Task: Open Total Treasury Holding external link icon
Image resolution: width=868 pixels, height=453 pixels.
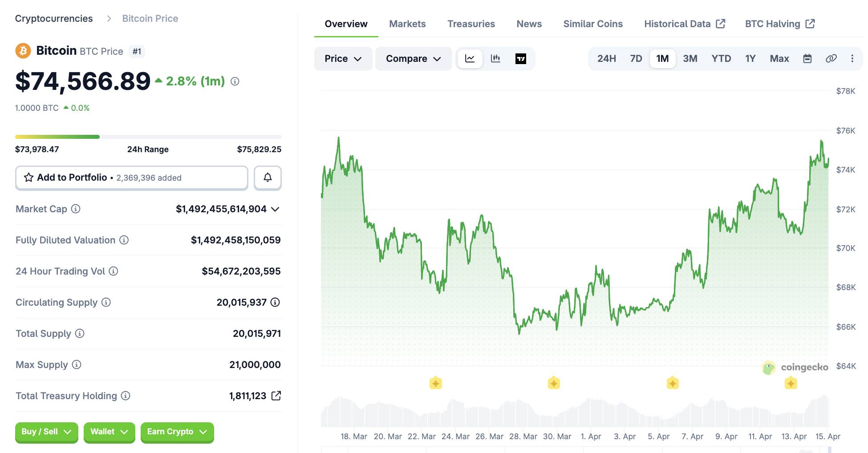Action: (x=277, y=396)
